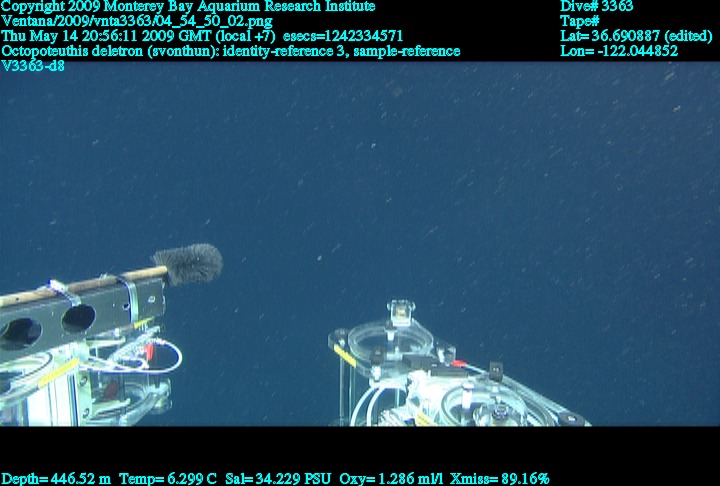Click the Dive# 3363 text
720x486 pixels.
[596, 6]
